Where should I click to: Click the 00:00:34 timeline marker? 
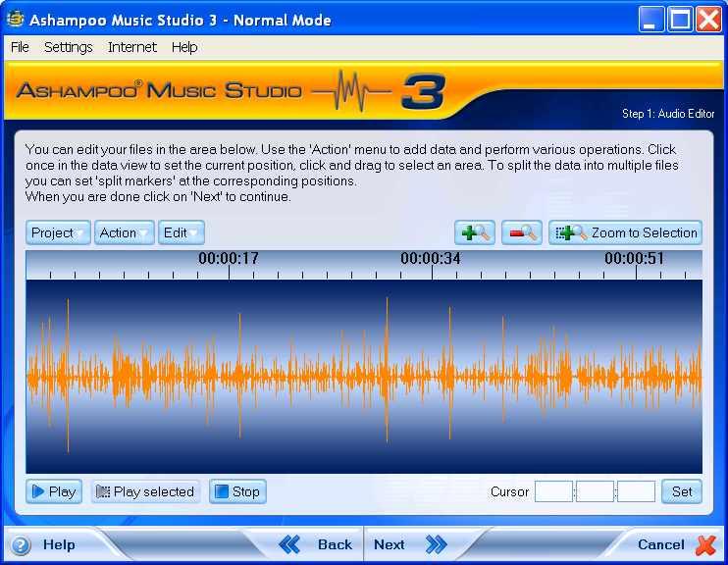click(x=432, y=259)
